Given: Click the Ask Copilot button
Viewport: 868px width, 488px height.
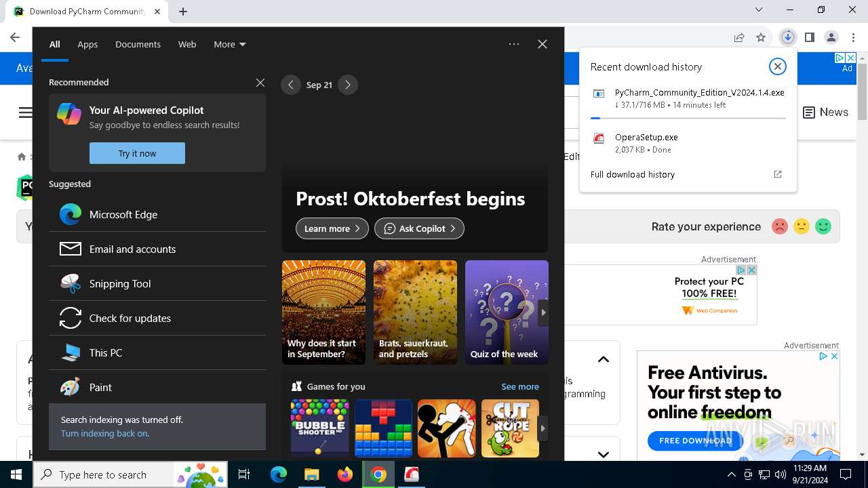Looking at the screenshot, I should click(x=419, y=228).
